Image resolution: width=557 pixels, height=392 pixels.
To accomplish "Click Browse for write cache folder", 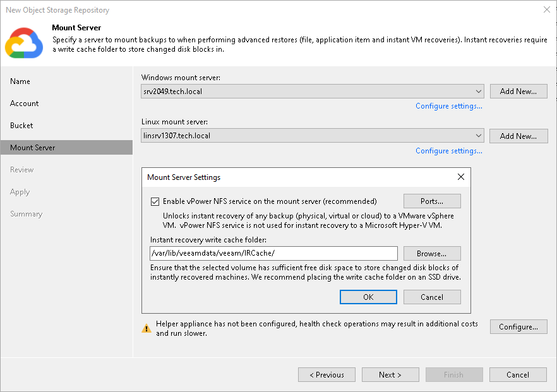I will click(x=432, y=254).
